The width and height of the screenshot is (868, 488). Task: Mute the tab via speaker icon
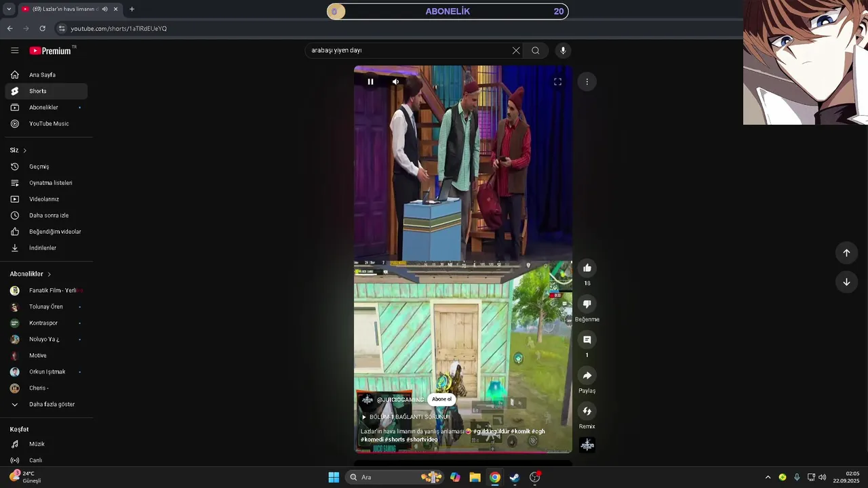pos(104,9)
